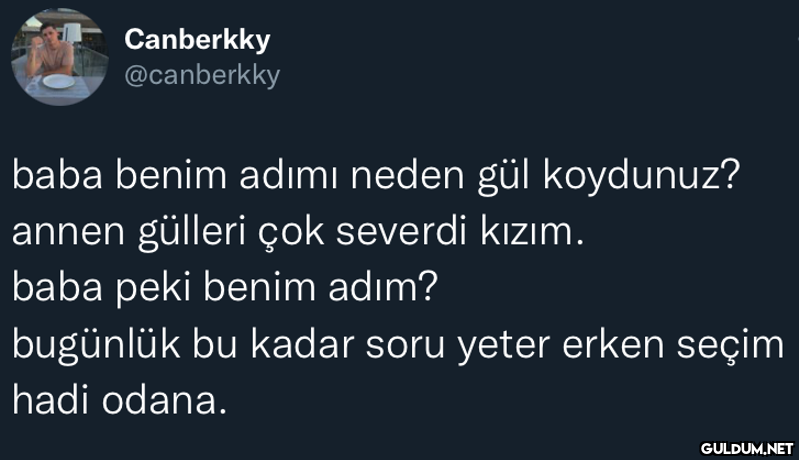Screen dimensions: 799x460
Task: Click the word 'kızım.' in the tweet
Action: 531,232
